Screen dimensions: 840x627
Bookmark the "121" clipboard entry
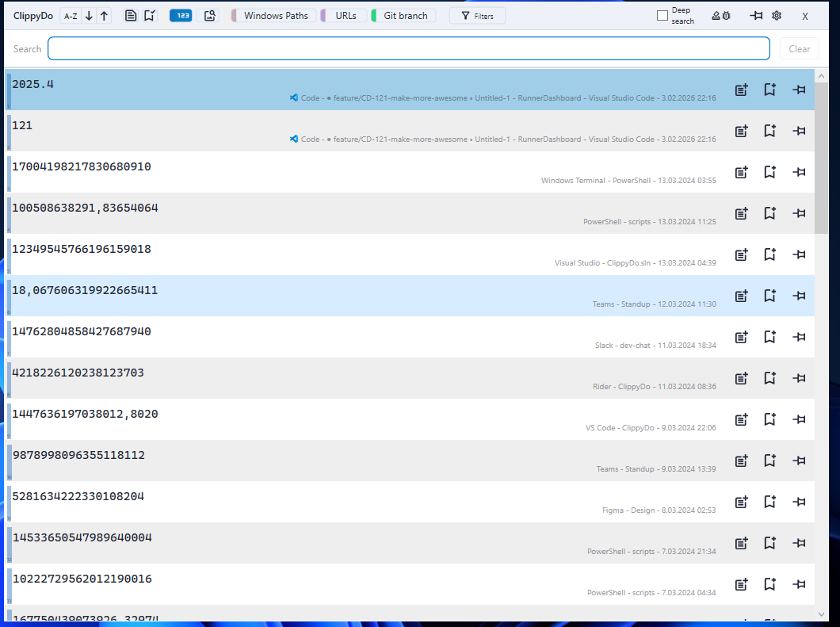[769, 131]
